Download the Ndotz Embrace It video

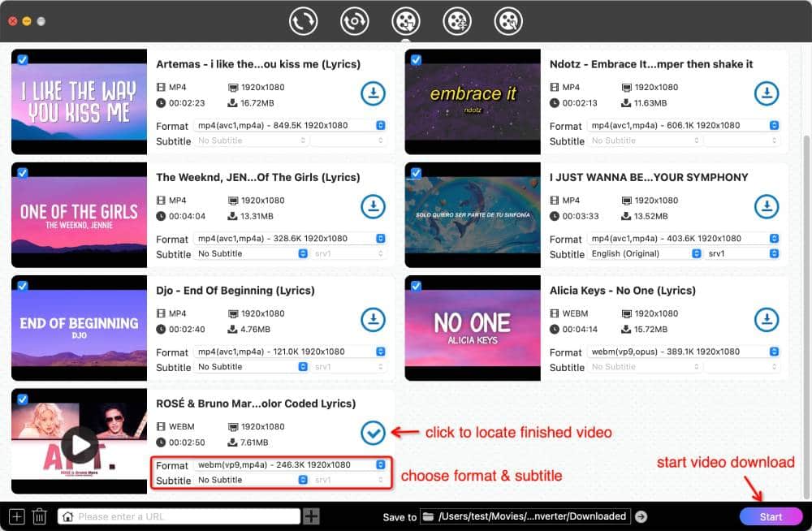tap(767, 93)
